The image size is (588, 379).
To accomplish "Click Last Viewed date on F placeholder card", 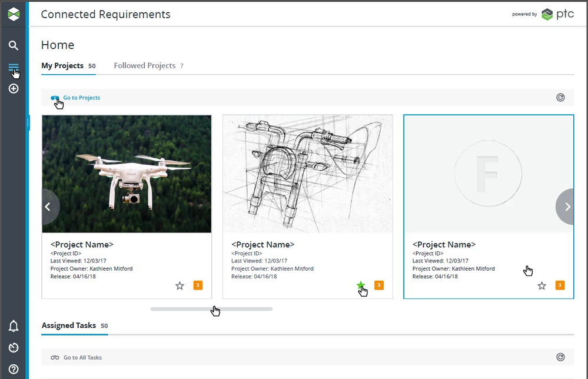I will point(440,261).
